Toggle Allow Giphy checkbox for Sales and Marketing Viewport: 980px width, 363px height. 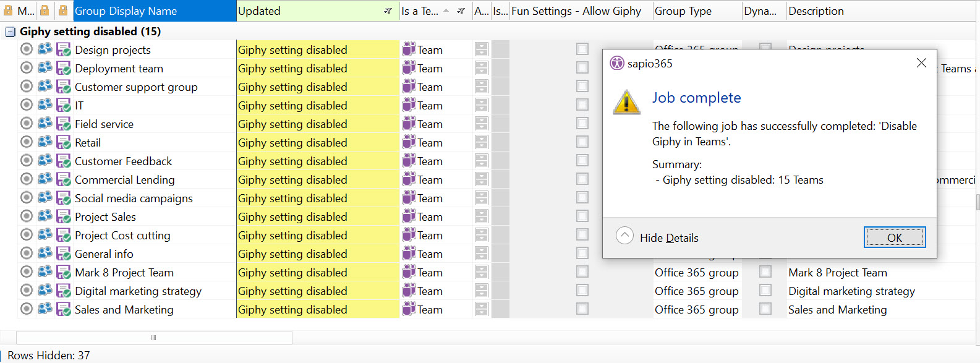tap(582, 309)
